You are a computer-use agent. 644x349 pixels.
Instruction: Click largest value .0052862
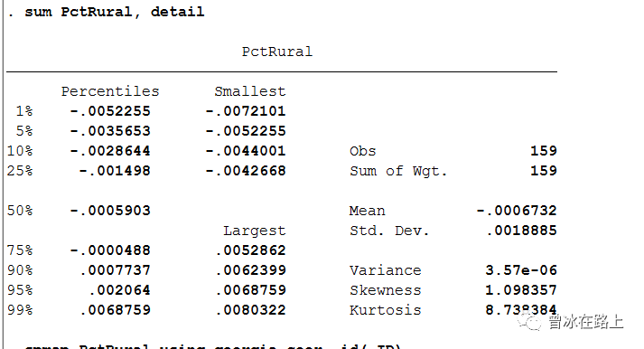click(x=250, y=250)
